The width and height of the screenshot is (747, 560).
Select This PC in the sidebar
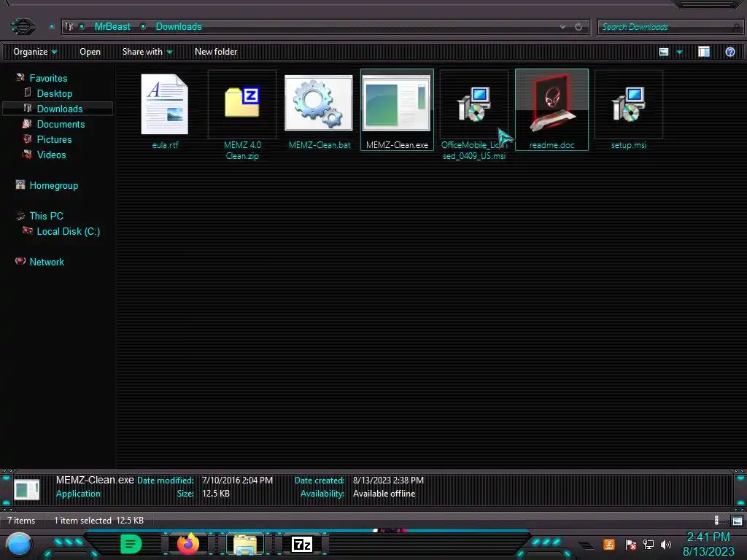(46, 216)
